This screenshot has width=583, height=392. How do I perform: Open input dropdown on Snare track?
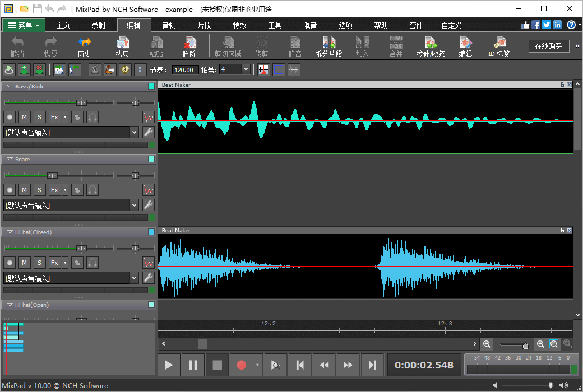coord(134,205)
